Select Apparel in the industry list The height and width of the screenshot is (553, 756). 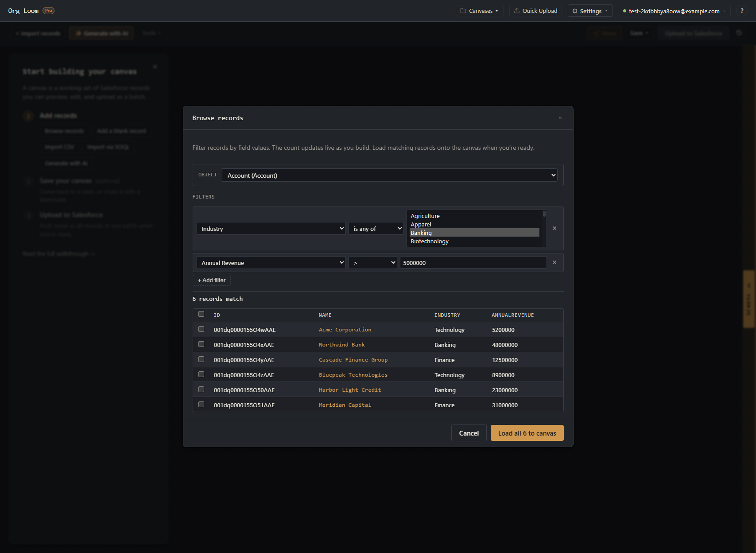tap(474, 224)
